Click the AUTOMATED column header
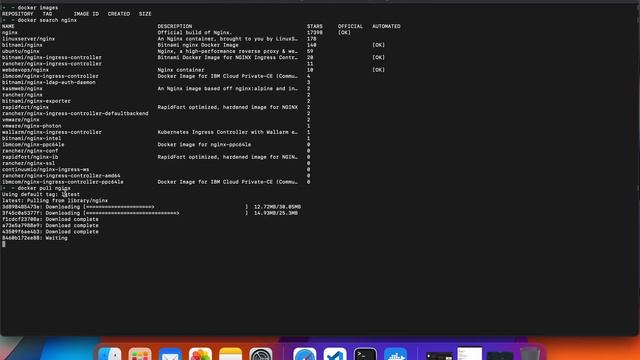This screenshot has height=360, width=640. point(386,26)
